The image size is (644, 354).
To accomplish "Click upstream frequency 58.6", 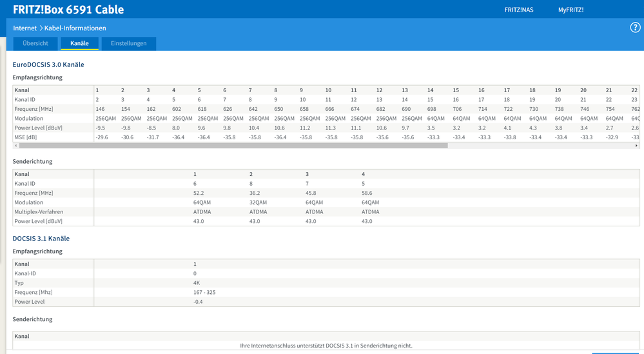I will pyautogui.click(x=367, y=193).
